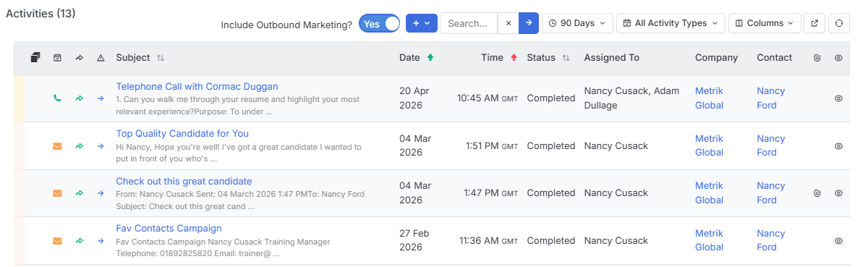
Task: Click blue arrow on Check out great candidate row
Action: [101, 193]
